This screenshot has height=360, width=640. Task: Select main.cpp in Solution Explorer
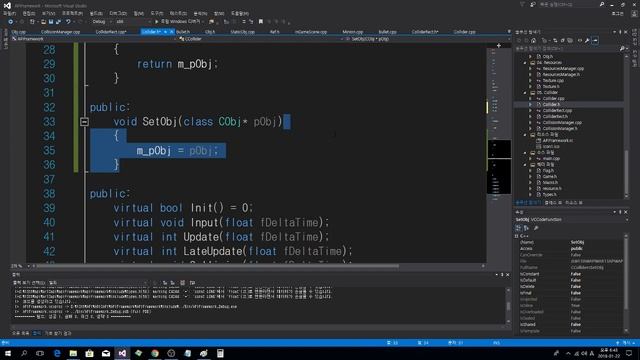pyautogui.click(x=551, y=159)
